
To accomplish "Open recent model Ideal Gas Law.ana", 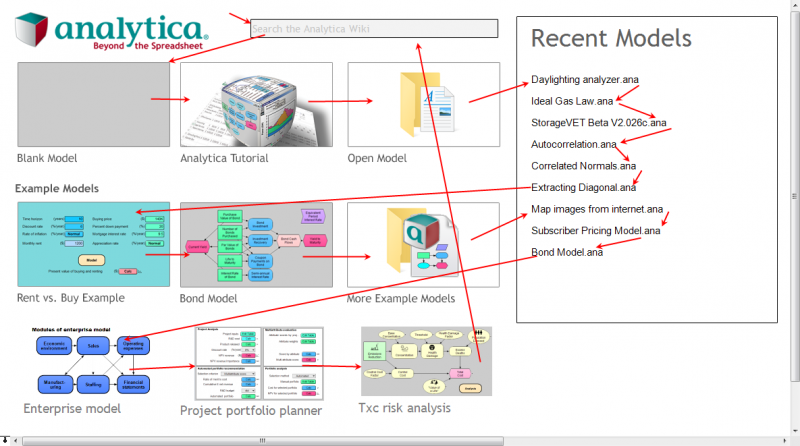I will click(572, 101).
